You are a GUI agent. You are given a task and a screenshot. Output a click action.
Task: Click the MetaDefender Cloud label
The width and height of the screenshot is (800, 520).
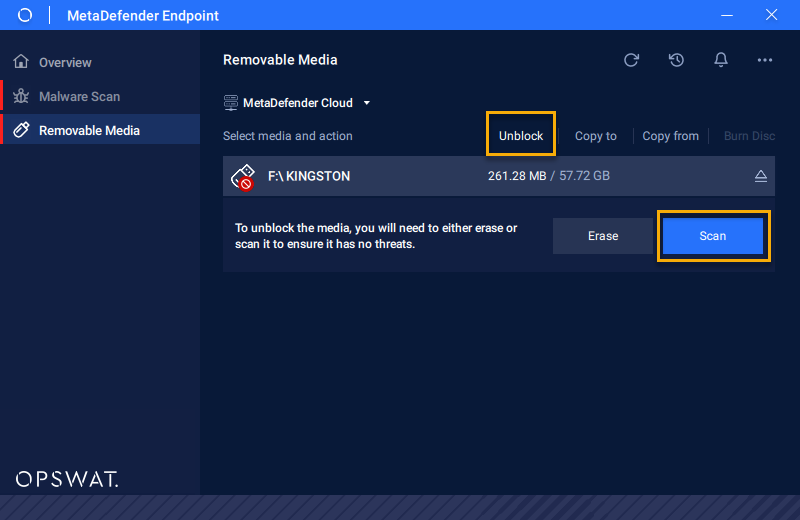pos(297,103)
